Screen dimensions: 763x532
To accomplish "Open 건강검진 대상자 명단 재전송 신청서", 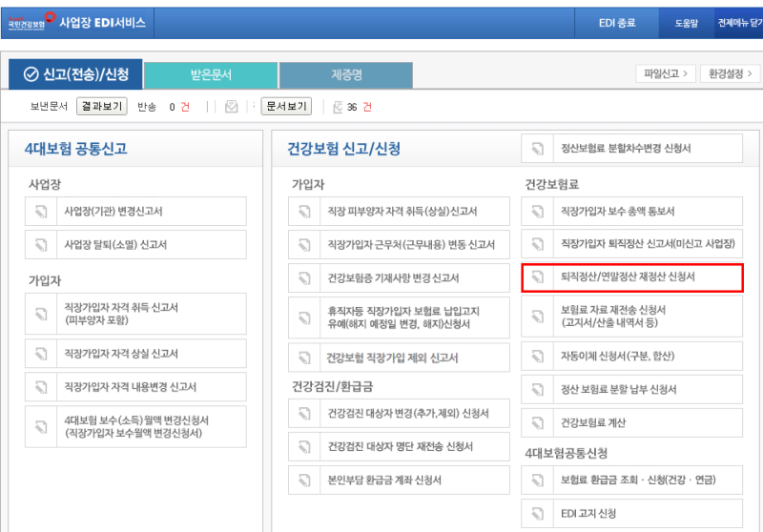I will click(399, 447).
